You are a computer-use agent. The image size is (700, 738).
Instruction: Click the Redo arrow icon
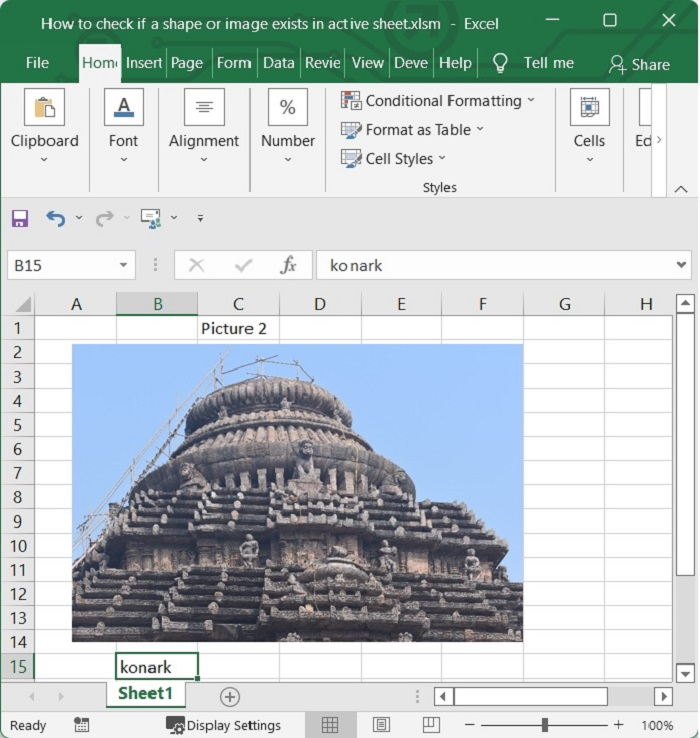pyautogui.click(x=105, y=218)
